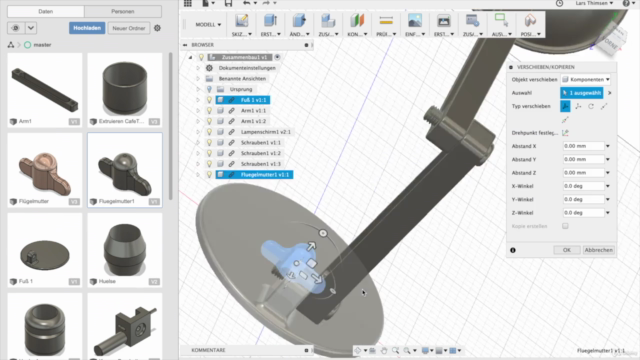The image size is (640, 360).
Task: Click the Undo arrow
Action: pos(247,3)
